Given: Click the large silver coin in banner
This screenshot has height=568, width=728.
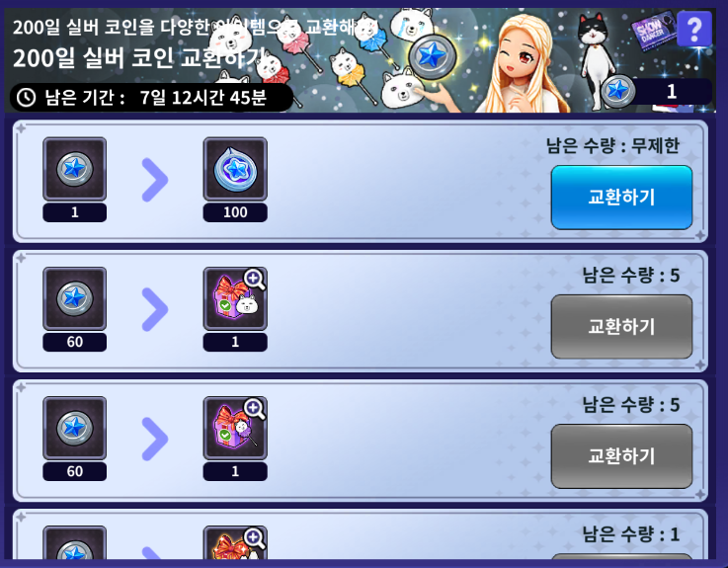Looking at the screenshot, I should click(432, 56).
